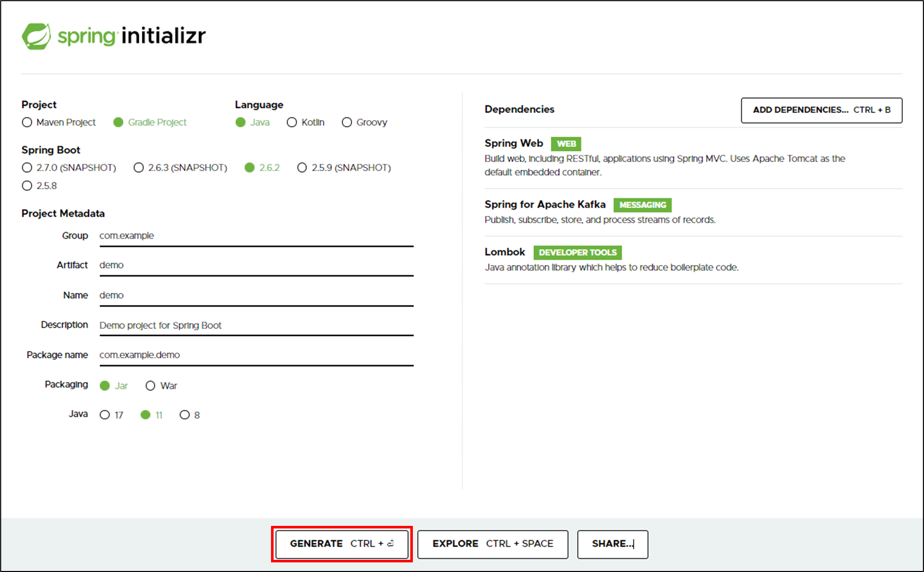The width and height of the screenshot is (924, 572).
Task: Select Spring Boot 2.7.0 (SNAPSHOT)
Action: click(x=69, y=168)
